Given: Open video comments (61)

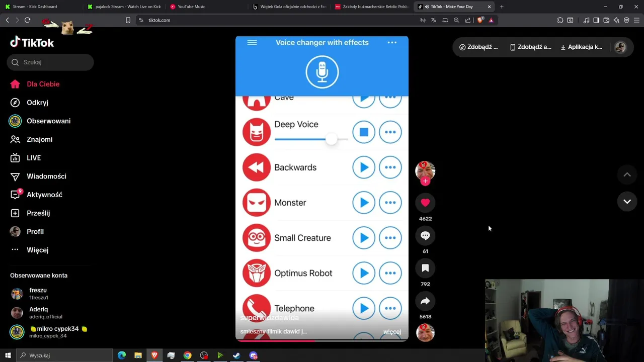Looking at the screenshot, I should click(x=425, y=235).
